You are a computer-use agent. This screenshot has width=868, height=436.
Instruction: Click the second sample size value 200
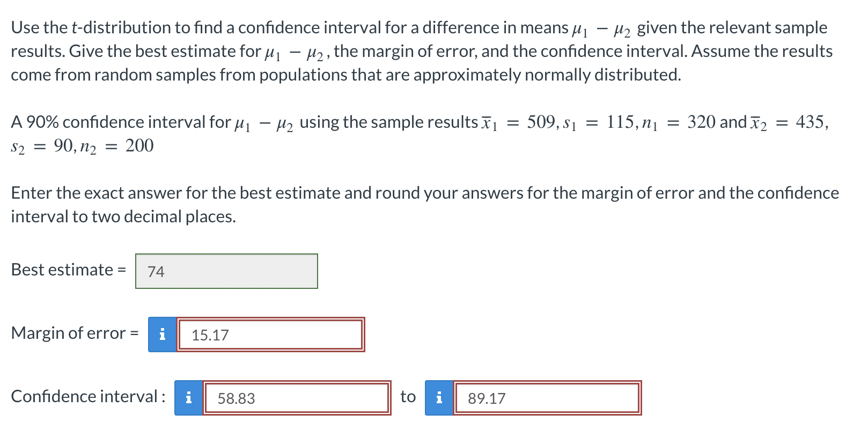click(x=139, y=146)
